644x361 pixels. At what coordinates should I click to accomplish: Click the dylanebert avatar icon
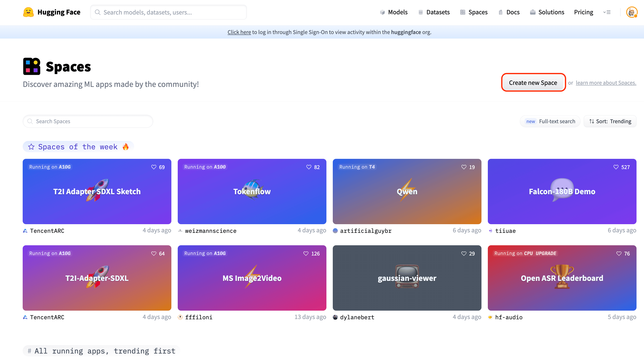coord(335,317)
